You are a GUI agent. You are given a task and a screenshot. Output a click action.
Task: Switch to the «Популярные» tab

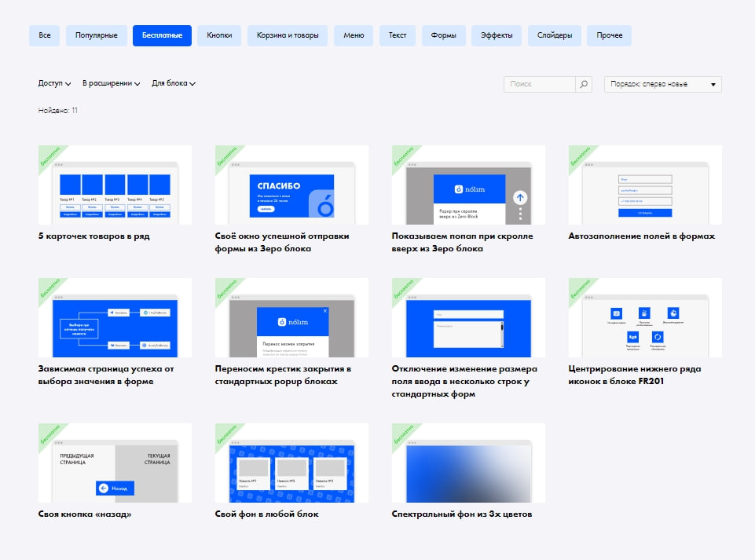(x=96, y=35)
